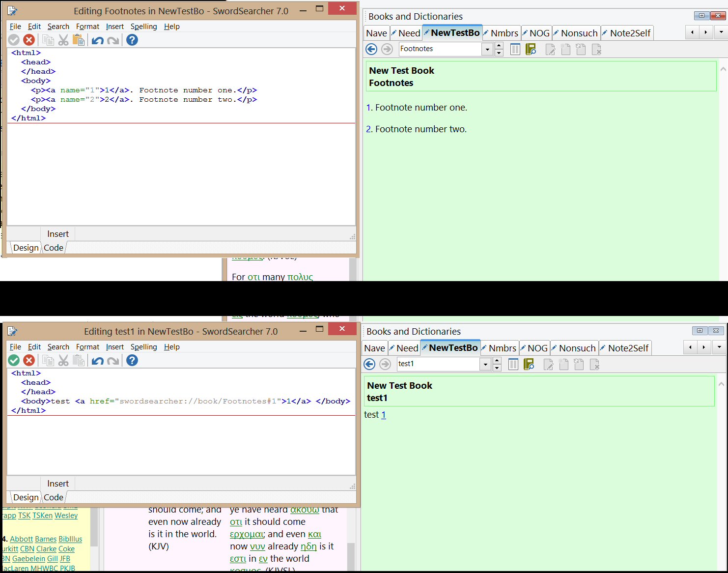Click the search book icon in the lower Books panel
This screenshot has width=728, height=573.
tap(529, 364)
